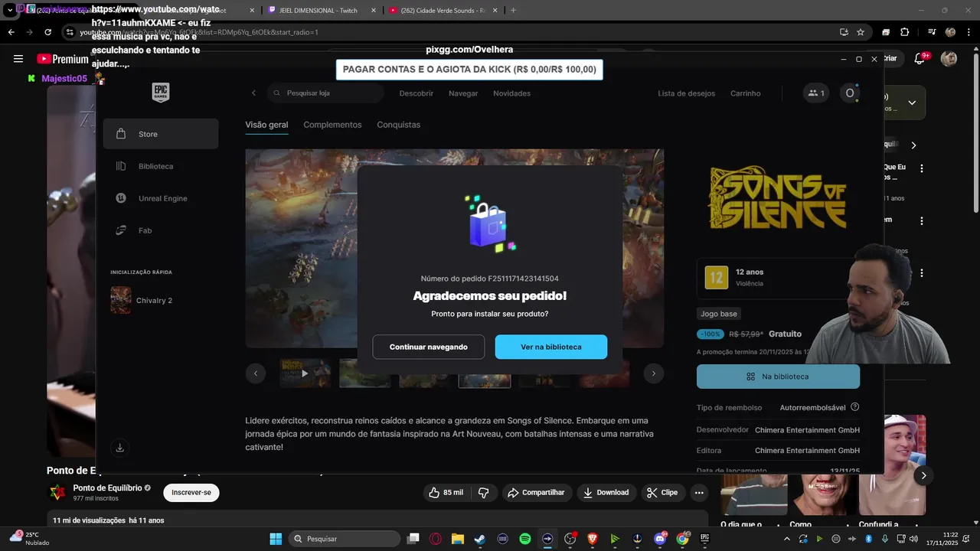This screenshot has height=551, width=980.
Task: Select the highlighted fourth screenshot thumbnail
Action: 485,373
